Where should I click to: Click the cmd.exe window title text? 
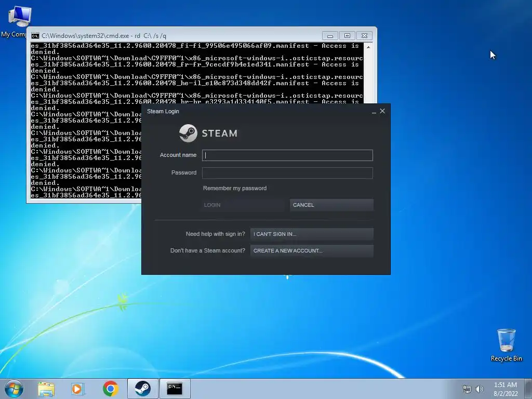[x=104, y=36]
